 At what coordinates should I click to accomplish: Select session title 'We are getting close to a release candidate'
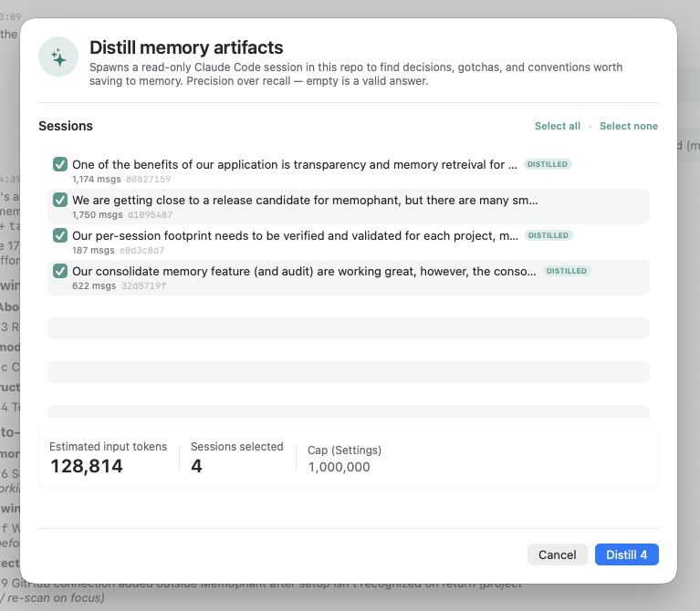coord(305,201)
